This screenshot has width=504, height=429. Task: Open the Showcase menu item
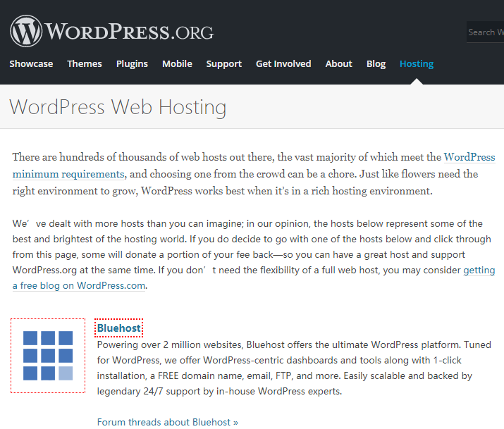tap(31, 63)
